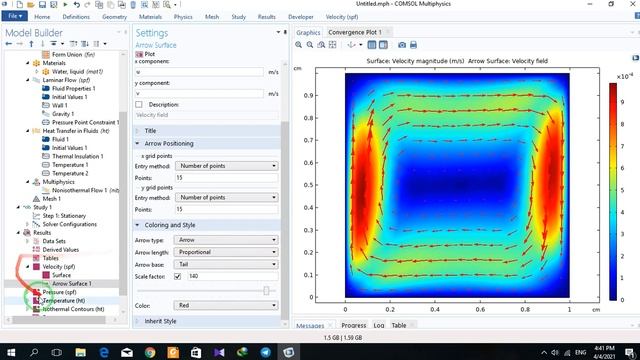Click the Save icon in quick access toolbar
This screenshot has width=640, height=360.
pyautogui.click(x=42, y=4)
